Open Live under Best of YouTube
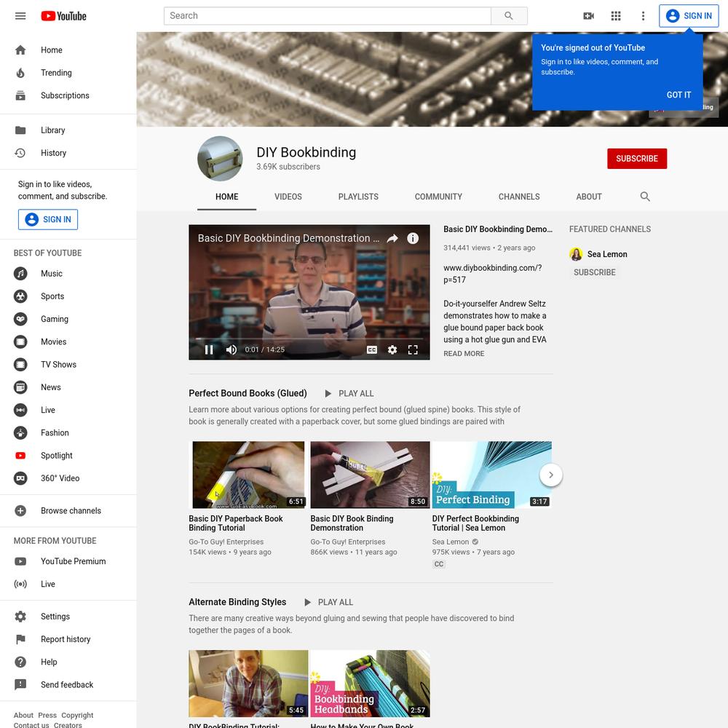This screenshot has height=728, width=728. pos(68,411)
